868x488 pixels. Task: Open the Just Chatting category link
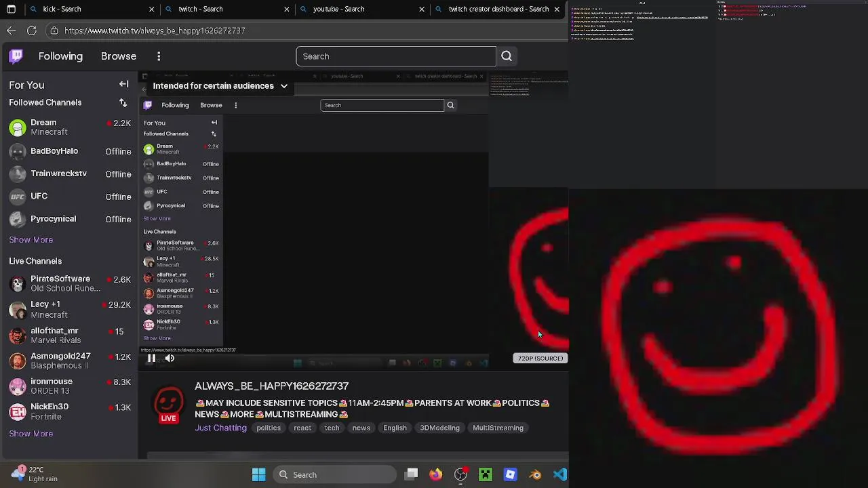click(x=220, y=428)
